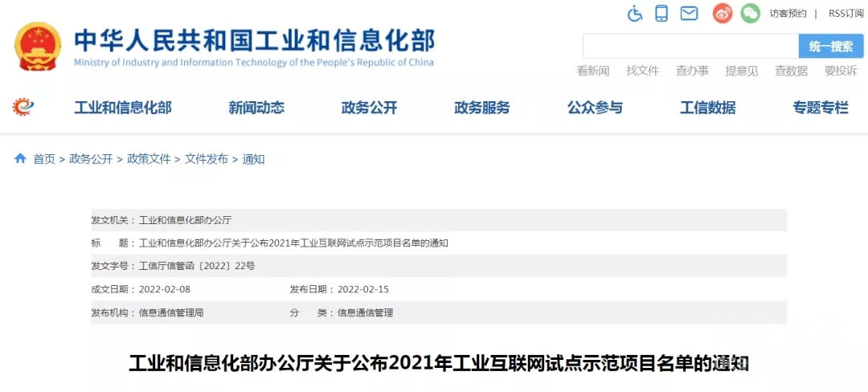The image size is (868, 392).
Task: Click the email envelope icon
Action: click(x=689, y=13)
